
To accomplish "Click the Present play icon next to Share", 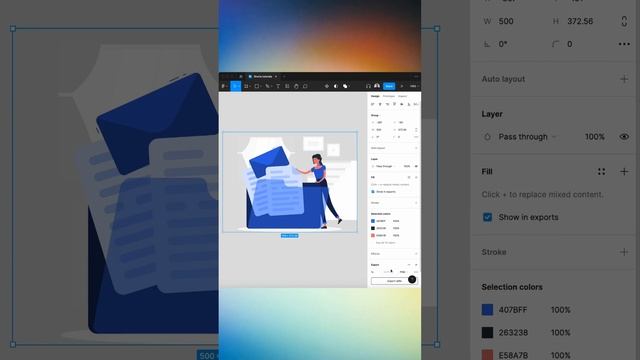I will click(x=402, y=86).
